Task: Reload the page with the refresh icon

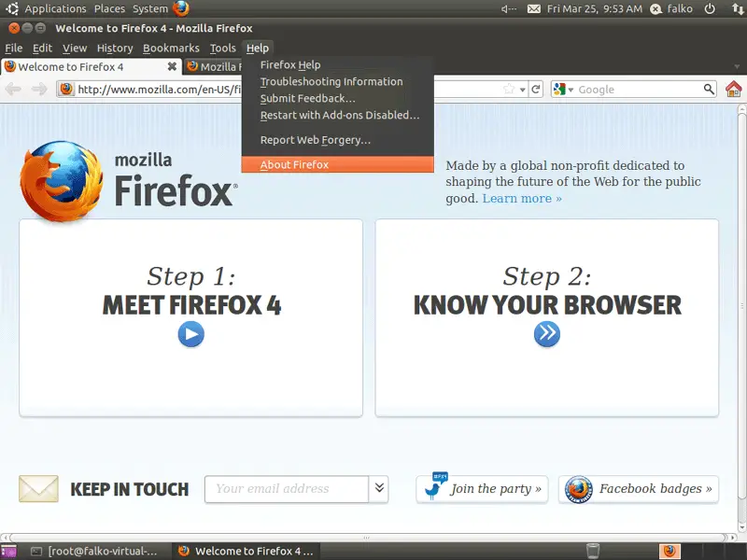Action: pyautogui.click(x=536, y=89)
